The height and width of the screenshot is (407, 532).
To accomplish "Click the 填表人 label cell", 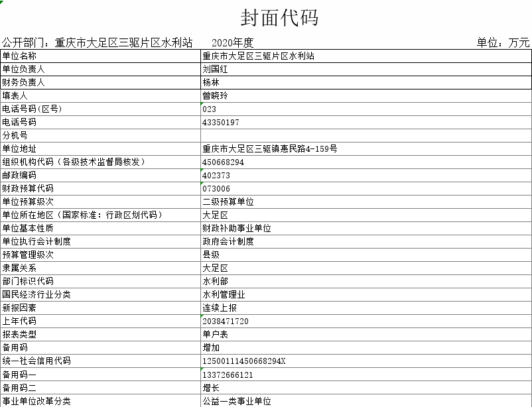I will (101, 95).
